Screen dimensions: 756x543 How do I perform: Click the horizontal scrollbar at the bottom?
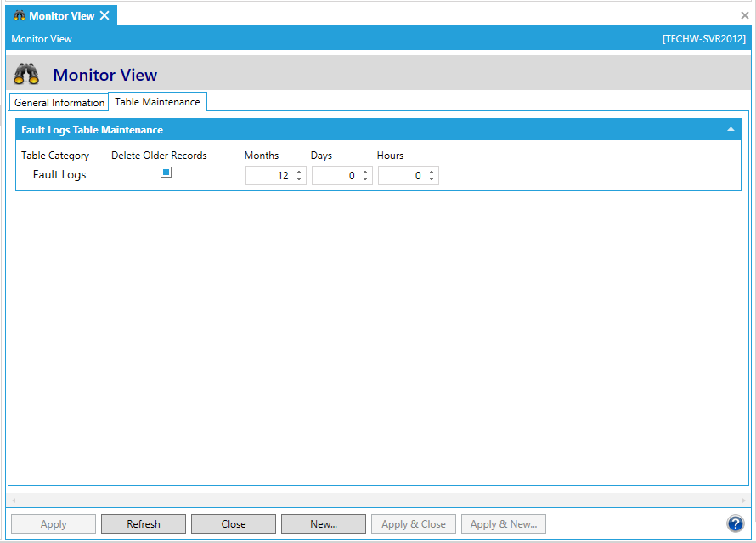tap(378, 500)
